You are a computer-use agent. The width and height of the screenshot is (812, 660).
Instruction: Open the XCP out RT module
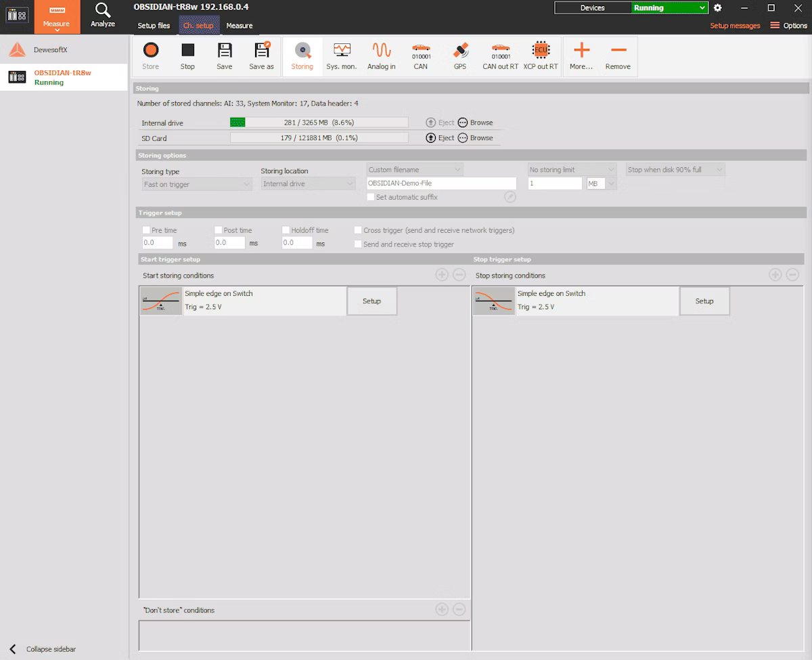point(541,56)
